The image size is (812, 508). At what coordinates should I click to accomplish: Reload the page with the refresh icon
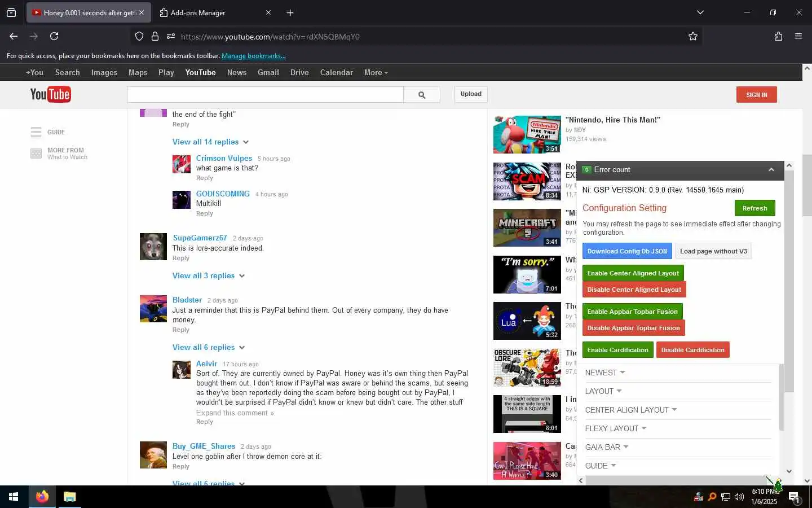[x=54, y=36]
